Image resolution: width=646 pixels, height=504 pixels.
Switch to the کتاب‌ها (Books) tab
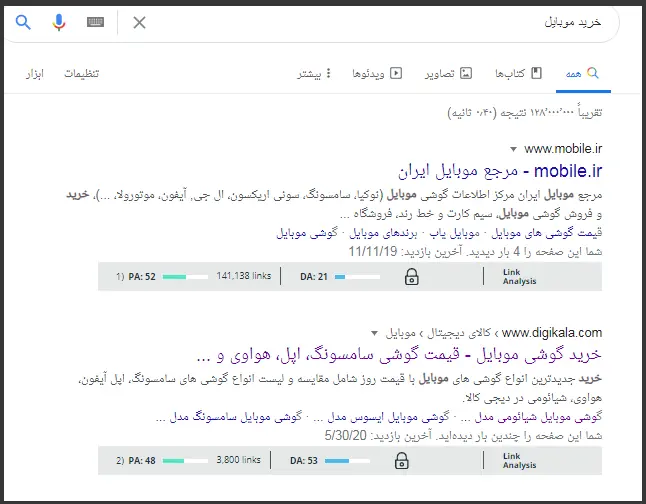pyautogui.click(x=518, y=74)
